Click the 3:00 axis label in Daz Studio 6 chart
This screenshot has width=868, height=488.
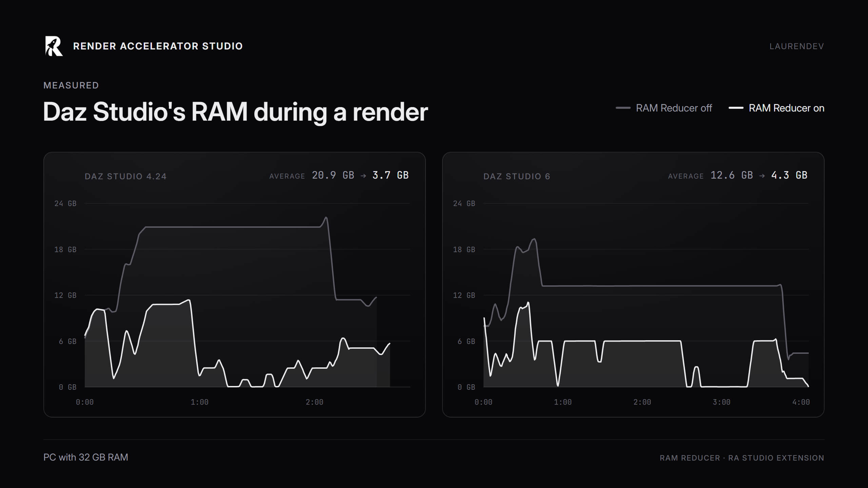(722, 402)
